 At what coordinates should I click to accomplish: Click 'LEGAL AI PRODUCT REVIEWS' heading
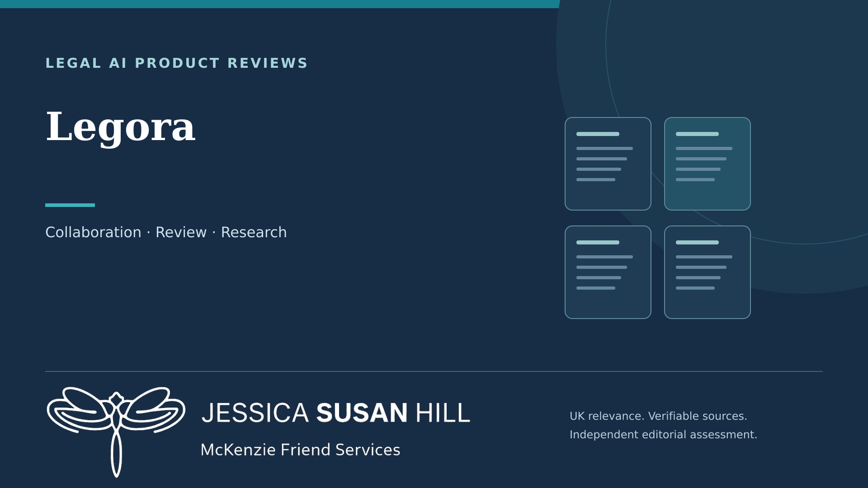[176, 63]
